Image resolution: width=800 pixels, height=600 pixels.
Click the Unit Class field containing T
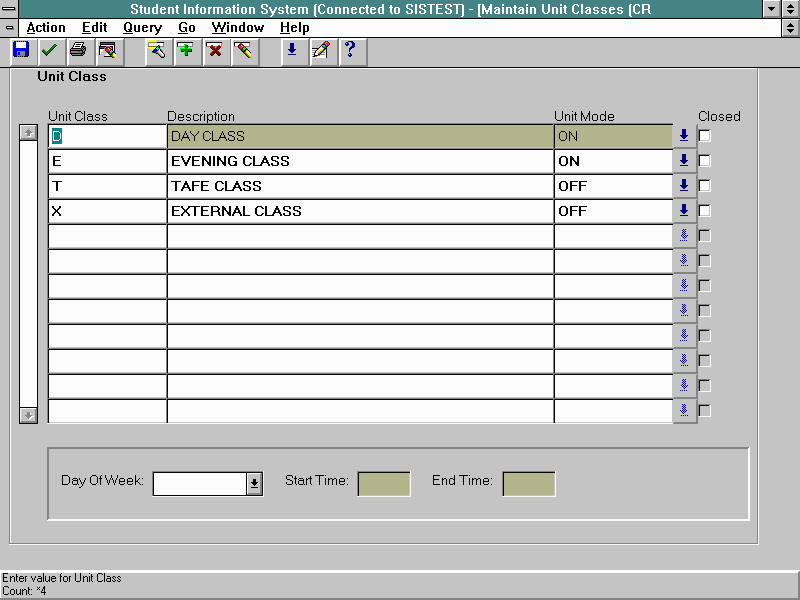click(107, 186)
